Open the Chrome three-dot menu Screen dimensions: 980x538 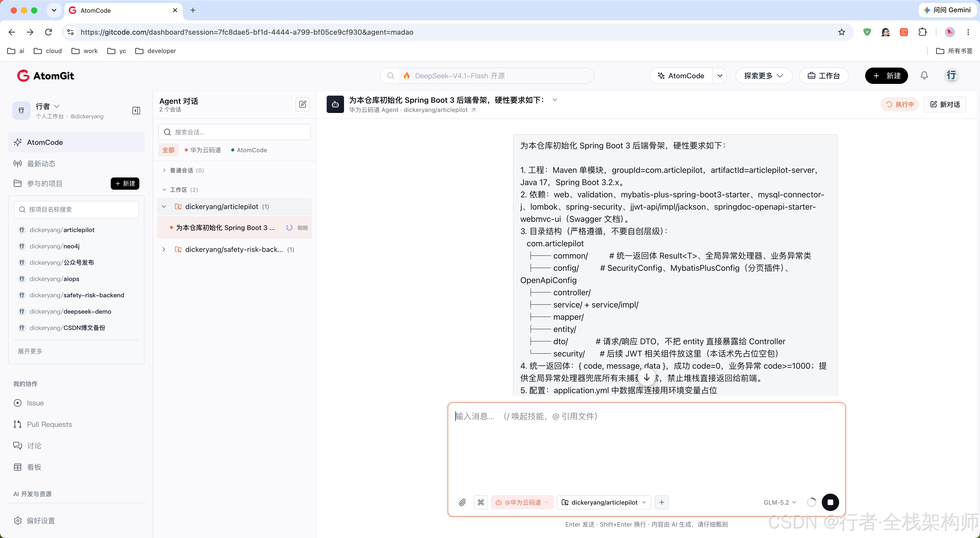point(968,32)
